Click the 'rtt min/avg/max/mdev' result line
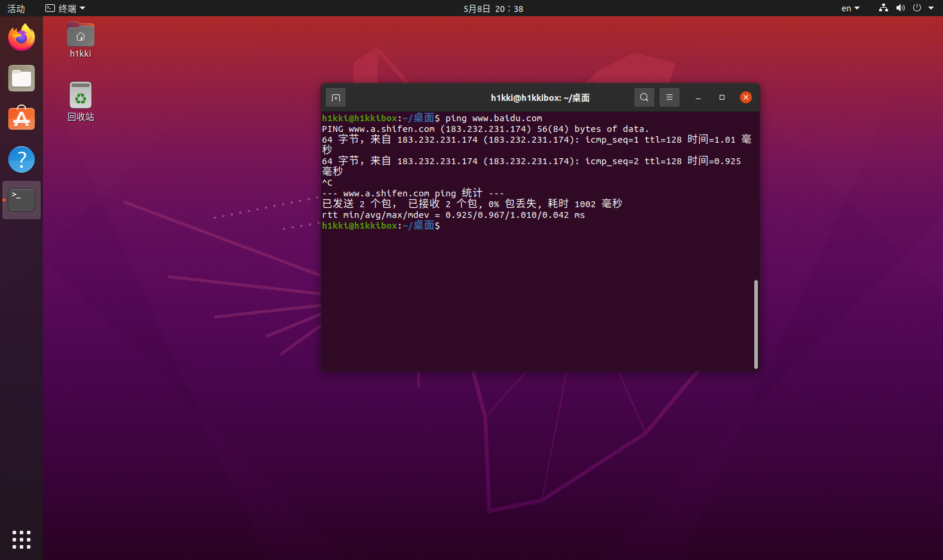This screenshot has height=560, width=943. pyautogui.click(x=453, y=215)
